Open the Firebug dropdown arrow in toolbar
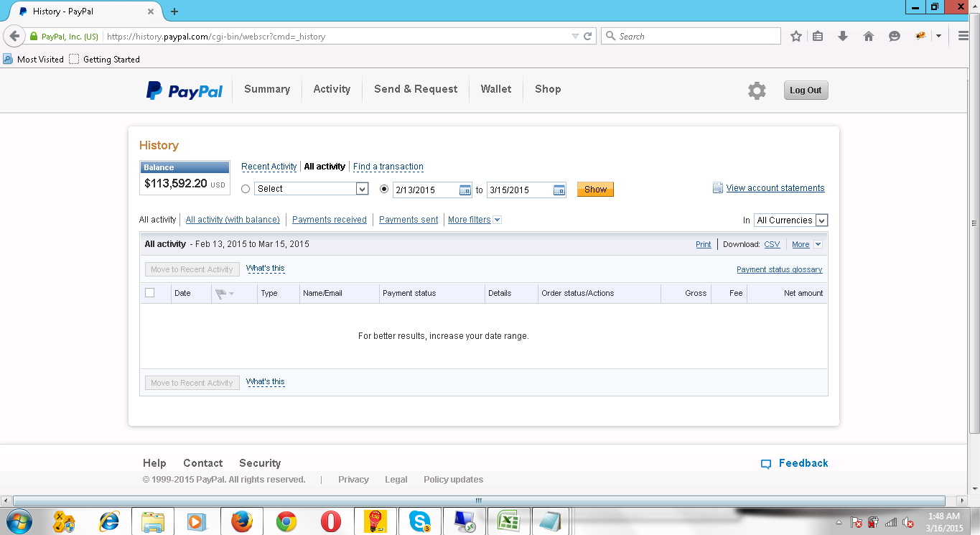This screenshot has height=535, width=980. (x=938, y=36)
